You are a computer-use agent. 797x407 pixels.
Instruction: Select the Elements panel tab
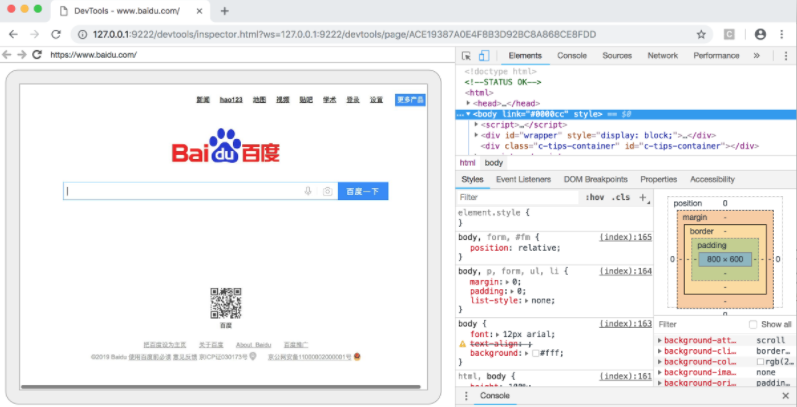(525, 56)
